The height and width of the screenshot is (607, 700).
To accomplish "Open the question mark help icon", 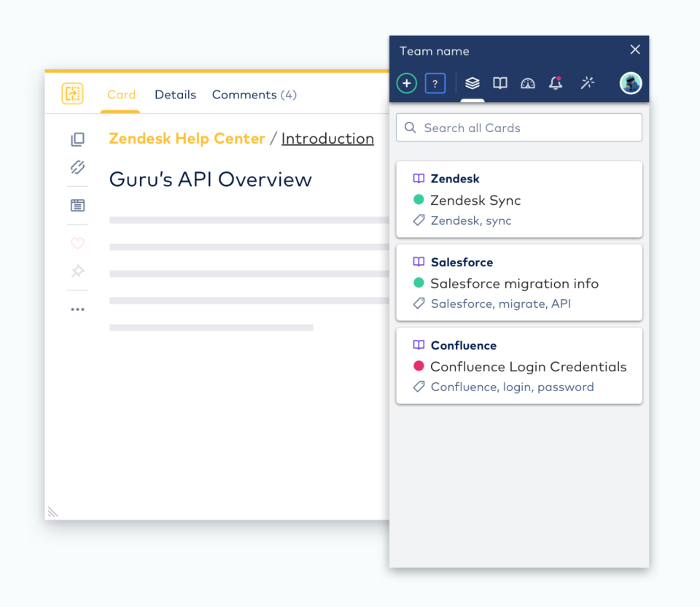I will click(x=435, y=83).
